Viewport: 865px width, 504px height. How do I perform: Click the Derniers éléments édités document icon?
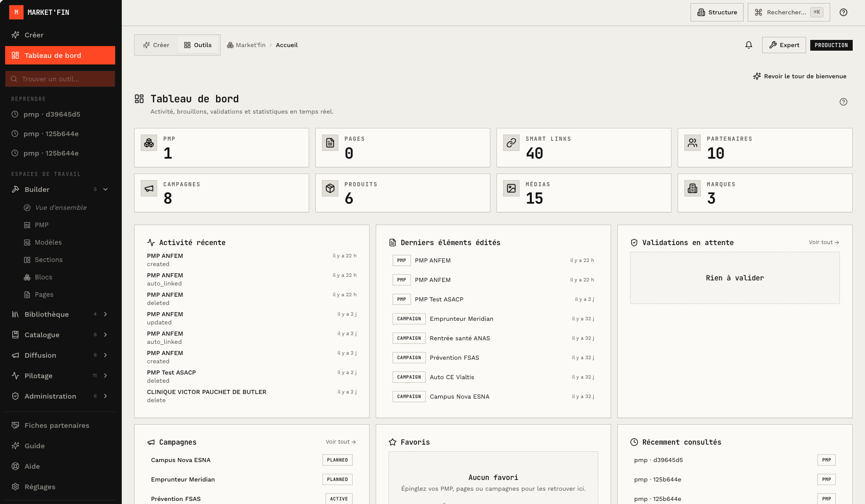pyautogui.click(x=393, y=243)
